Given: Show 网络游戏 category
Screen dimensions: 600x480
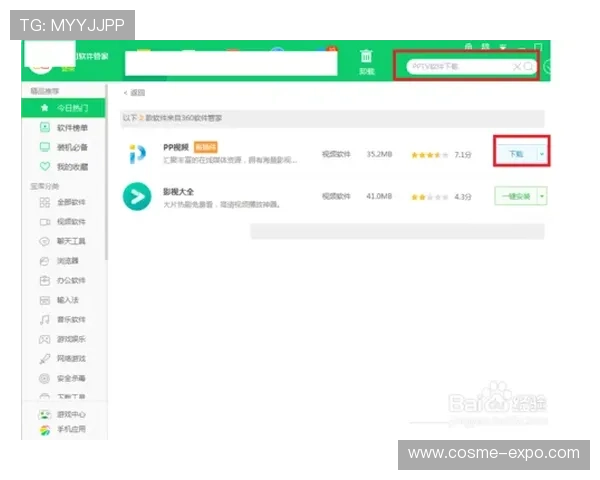Looking at the screenshot, I should click(x=63, y=359).
